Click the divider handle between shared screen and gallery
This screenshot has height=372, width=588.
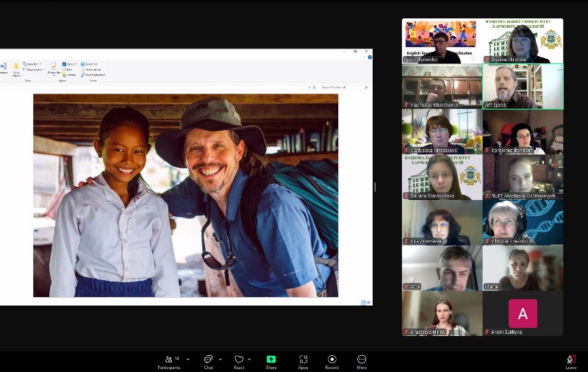(375, 187)
